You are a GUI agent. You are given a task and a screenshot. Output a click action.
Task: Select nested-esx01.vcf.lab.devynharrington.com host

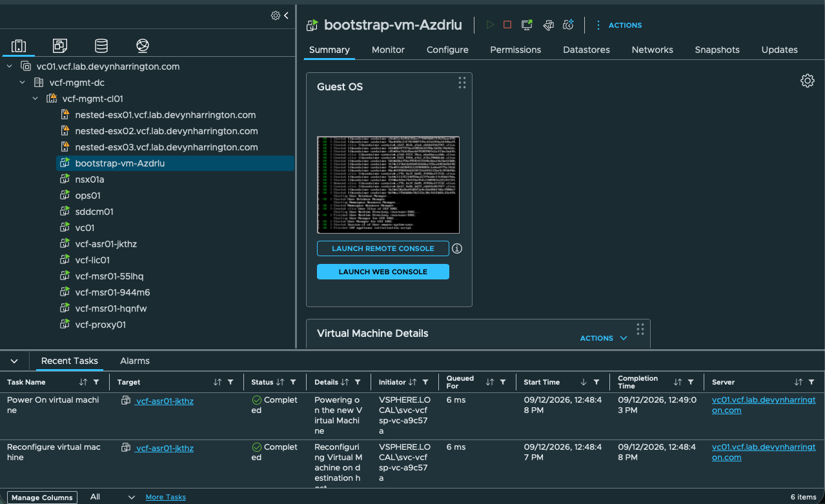pos(165,115)
